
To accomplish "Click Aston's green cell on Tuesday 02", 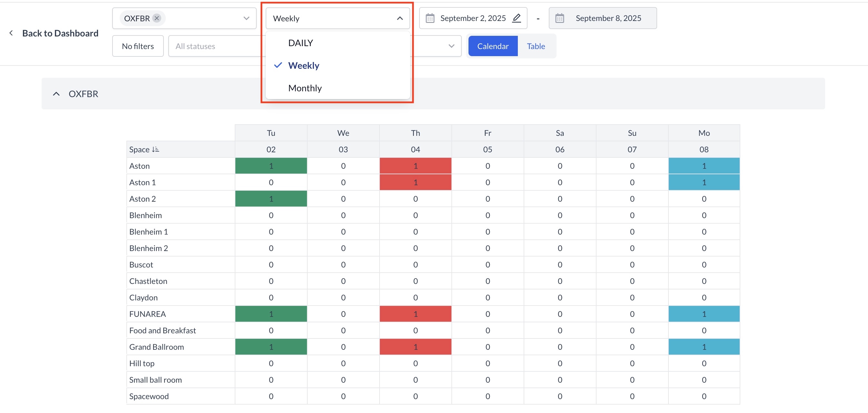I will pyautogui.click(x=271, y=166).
